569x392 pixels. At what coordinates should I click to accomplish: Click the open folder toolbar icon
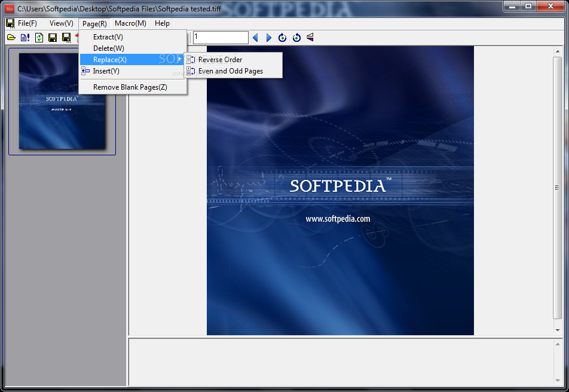point(11,38)
